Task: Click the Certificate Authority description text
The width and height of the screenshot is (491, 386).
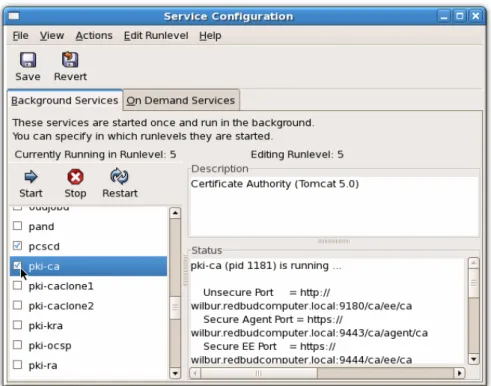Action: 275,184
